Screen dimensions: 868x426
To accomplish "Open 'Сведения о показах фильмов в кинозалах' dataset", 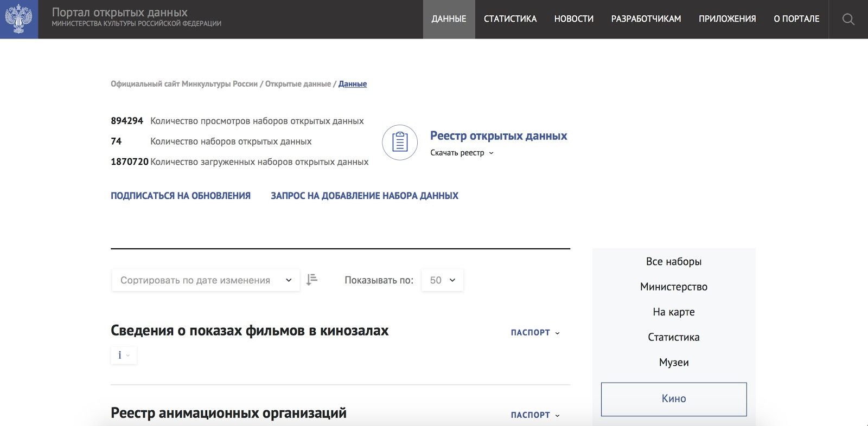I will tap(250, 331).
